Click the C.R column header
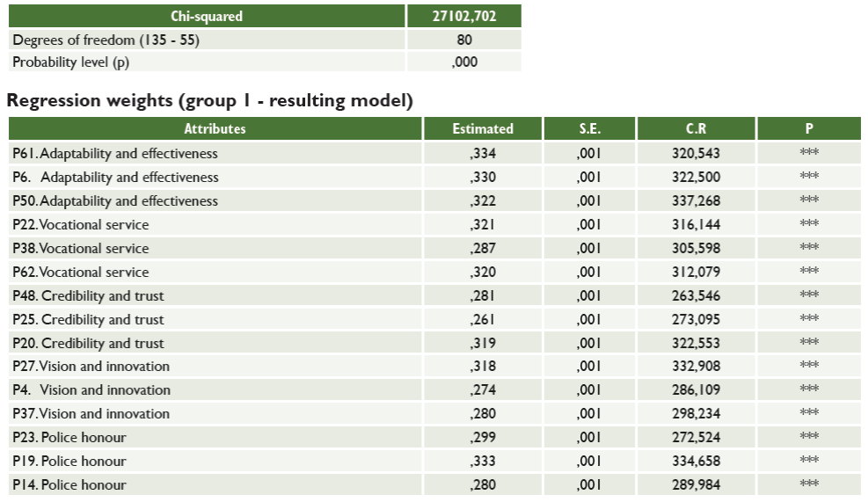The width and height of the screenshot is (868, 502). tap(696, 128)
